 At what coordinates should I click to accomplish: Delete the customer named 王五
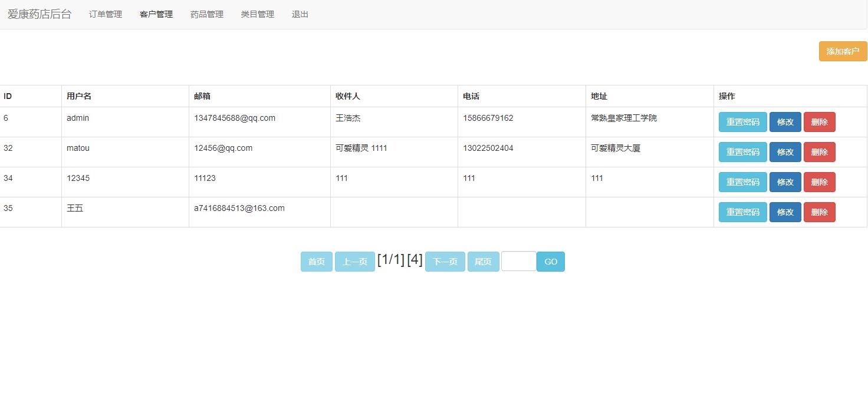[819, 212]
